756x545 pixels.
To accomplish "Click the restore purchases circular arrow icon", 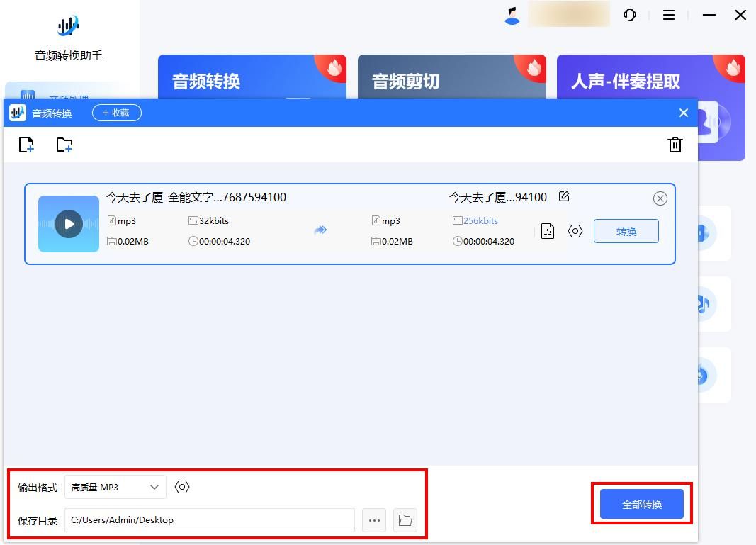I will pos(630,14).
